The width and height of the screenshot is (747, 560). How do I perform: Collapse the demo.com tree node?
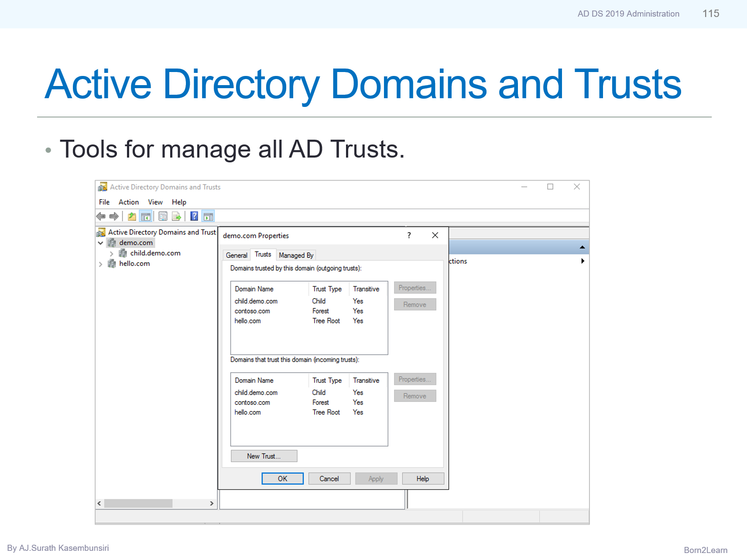[101, 243]
